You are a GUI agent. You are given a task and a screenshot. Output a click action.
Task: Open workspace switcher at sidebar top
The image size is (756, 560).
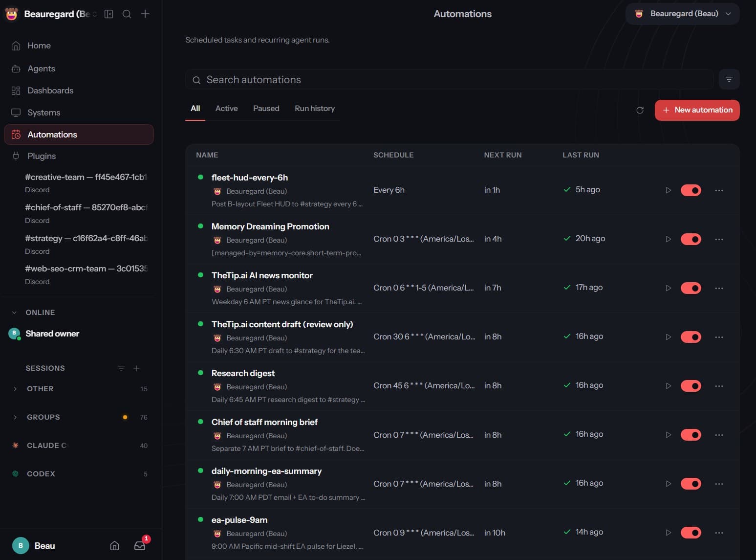pos(51,14)
